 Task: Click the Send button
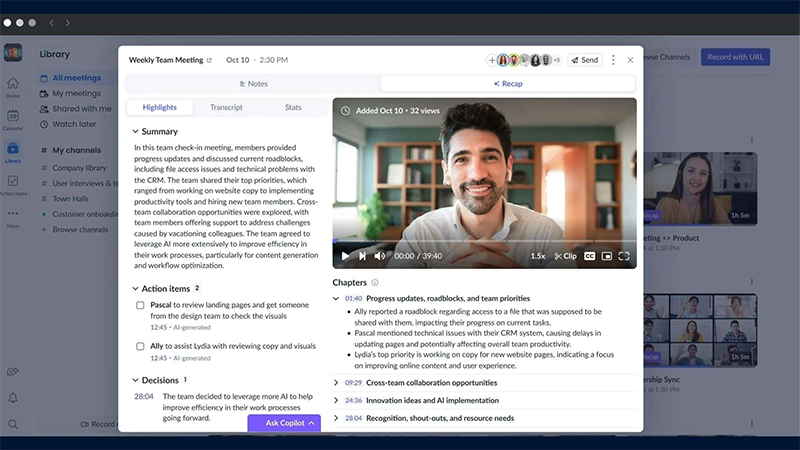(585, 60)
